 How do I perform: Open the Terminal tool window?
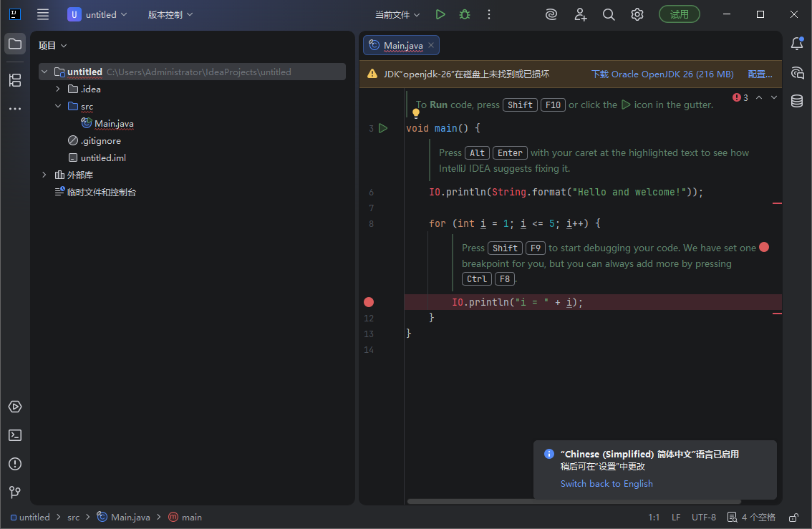[x=15, y=435]
